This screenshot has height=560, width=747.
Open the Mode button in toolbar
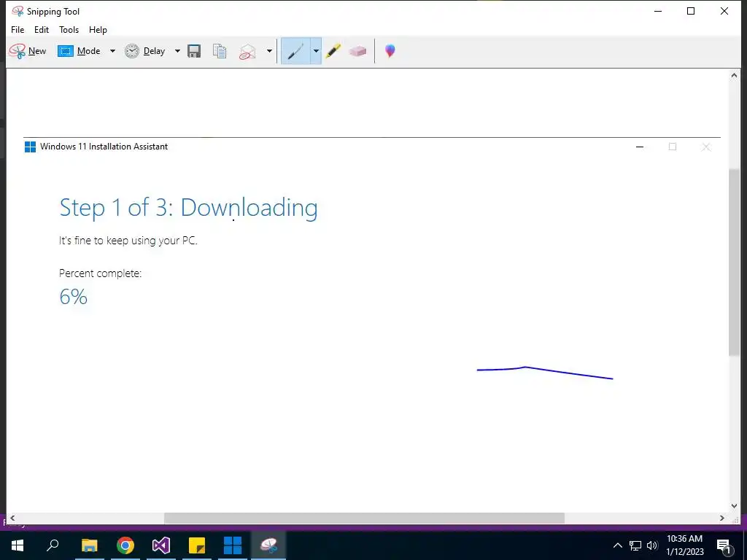(x=79, y=51)
